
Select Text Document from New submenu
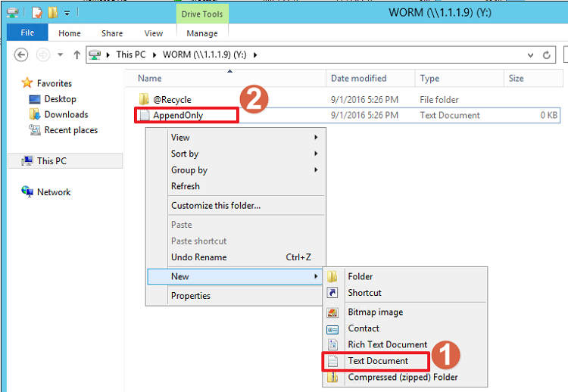tap(377, 361)
